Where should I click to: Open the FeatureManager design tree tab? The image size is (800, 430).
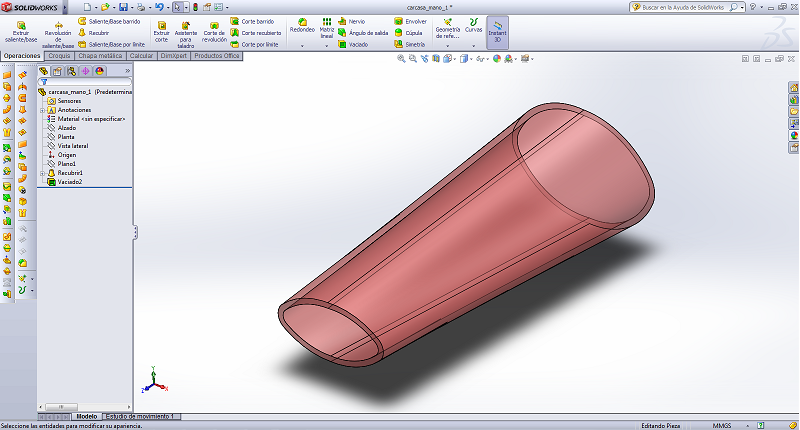click(44, 71)
